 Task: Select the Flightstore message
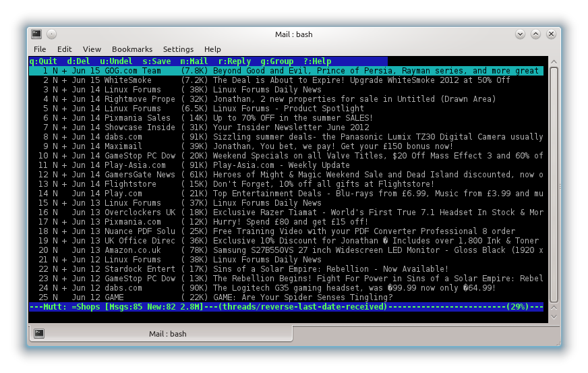click(286, 184)
